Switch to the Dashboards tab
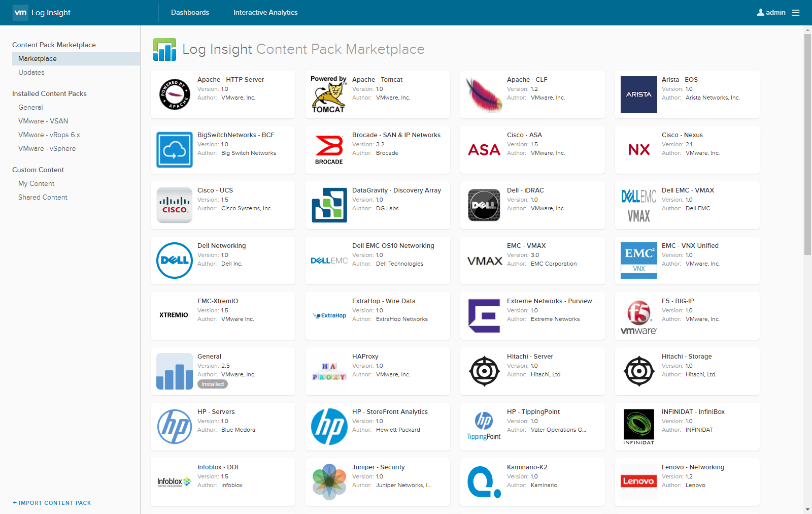The image size is (812, 514). [190, 13]
